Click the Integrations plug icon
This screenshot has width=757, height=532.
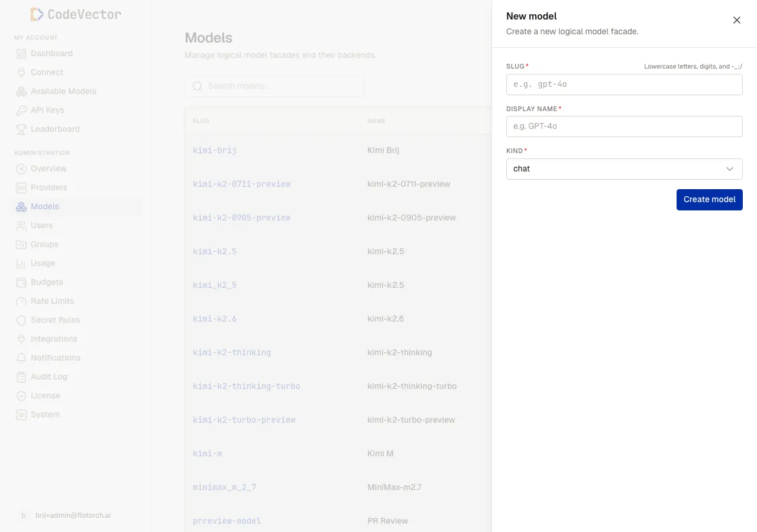(21, 339)
